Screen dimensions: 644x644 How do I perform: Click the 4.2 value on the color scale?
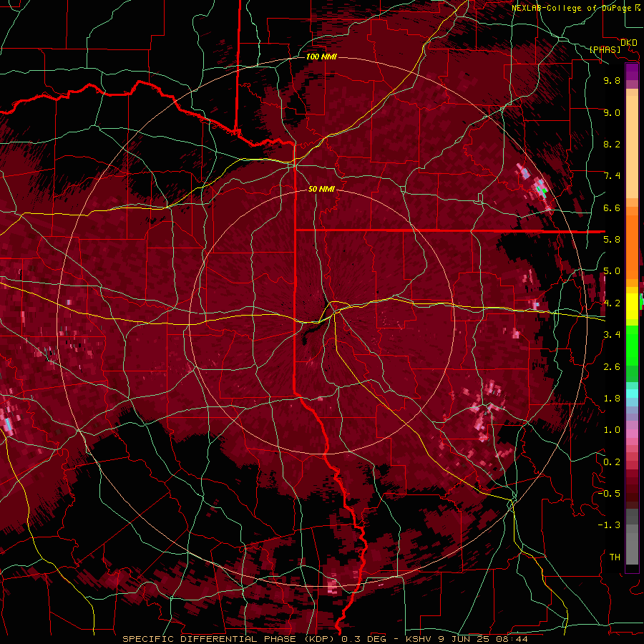pyautogui.click(x=612, y=303)
